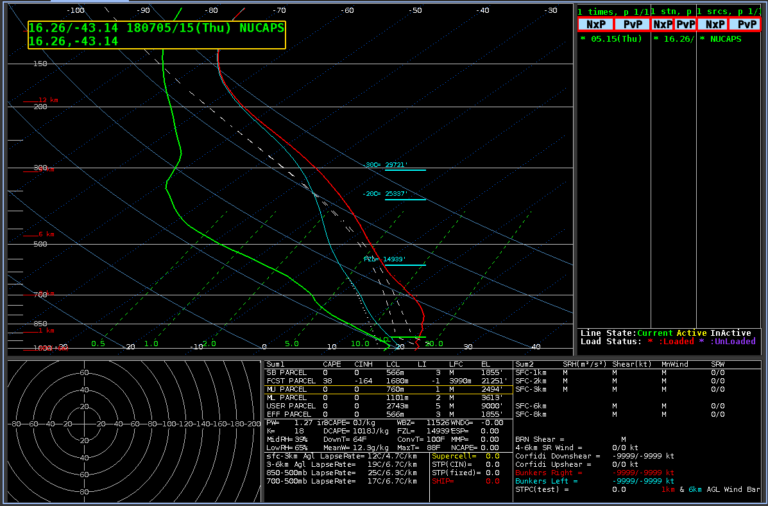Click the yellow Active label in Line State legend
Image resolution: width=768 pixels, height=506 pixels.
pos(691,333)
